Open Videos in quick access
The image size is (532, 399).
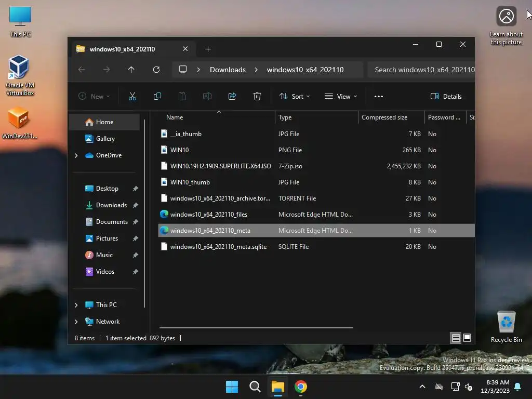tap(104, 271)
